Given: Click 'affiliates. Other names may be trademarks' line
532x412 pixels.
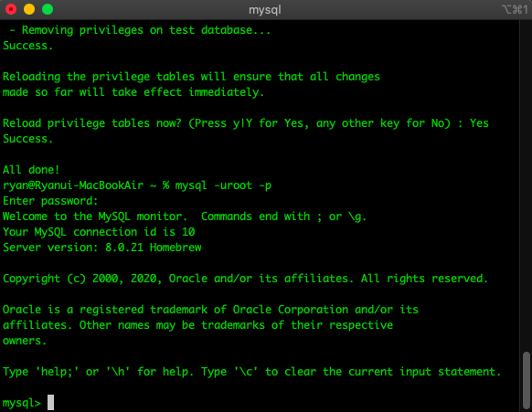Looking at the screenshot, I should 197,325.
